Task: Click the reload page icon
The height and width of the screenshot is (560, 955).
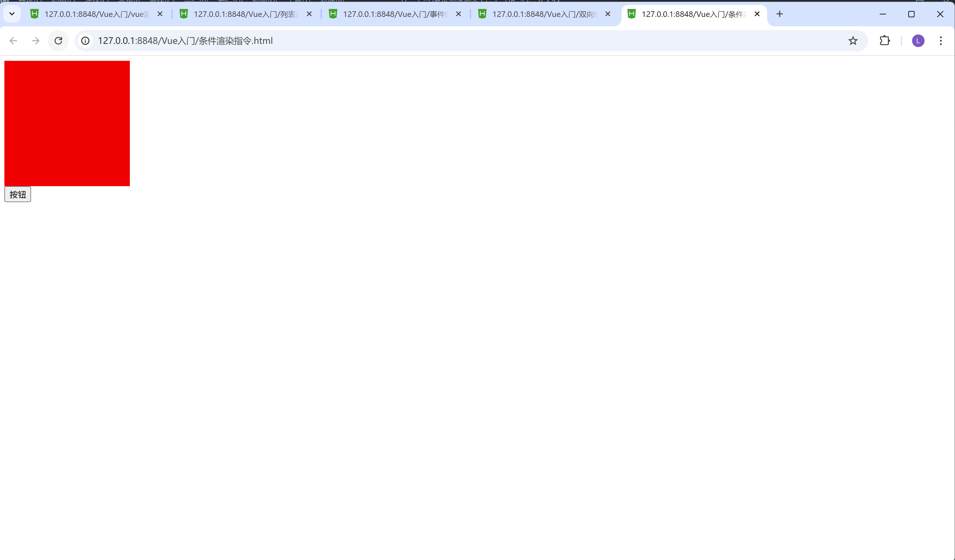Action: click(58, 40)
